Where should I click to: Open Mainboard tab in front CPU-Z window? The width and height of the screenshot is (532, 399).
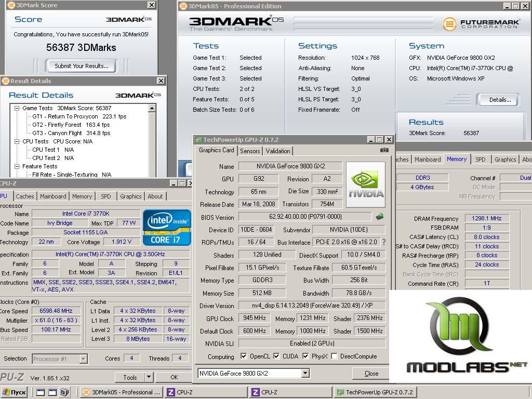[x=53, y=196]
